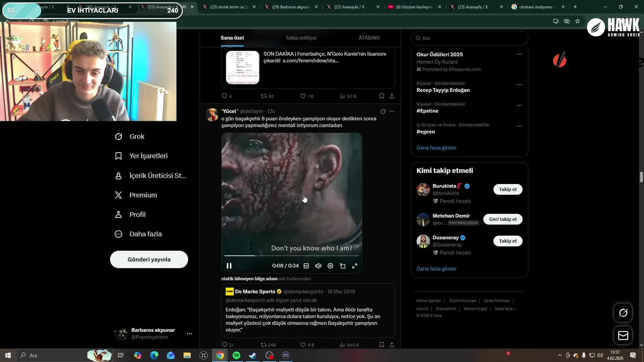
Task: Open video in picture-in-picture mode
Action: pos(343,266)
